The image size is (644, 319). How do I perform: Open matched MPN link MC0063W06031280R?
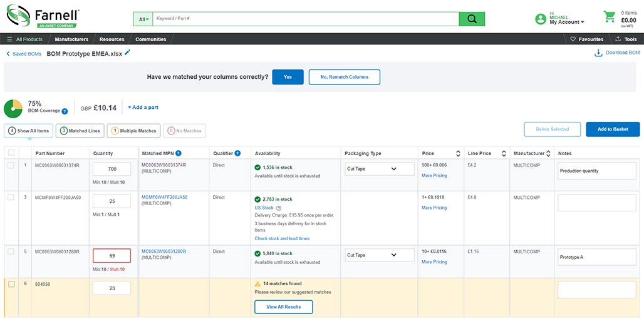(x=164, y=251)
